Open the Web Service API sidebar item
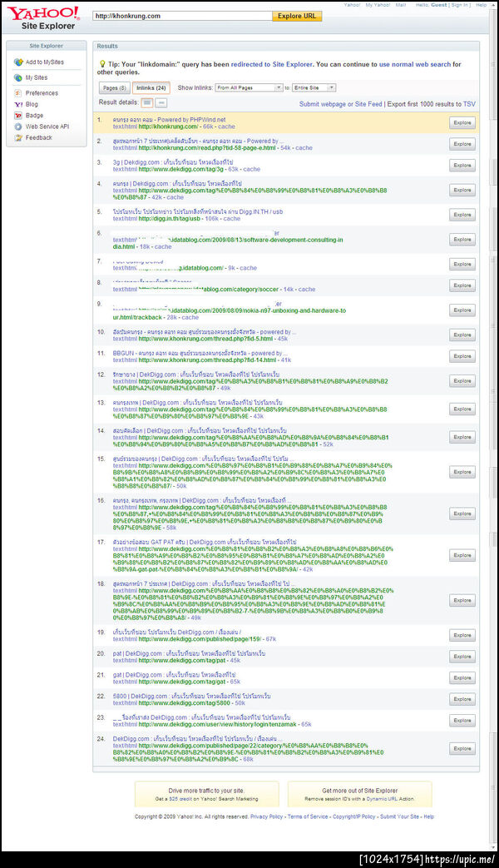The image size is (499, 868). click(47, 126)
